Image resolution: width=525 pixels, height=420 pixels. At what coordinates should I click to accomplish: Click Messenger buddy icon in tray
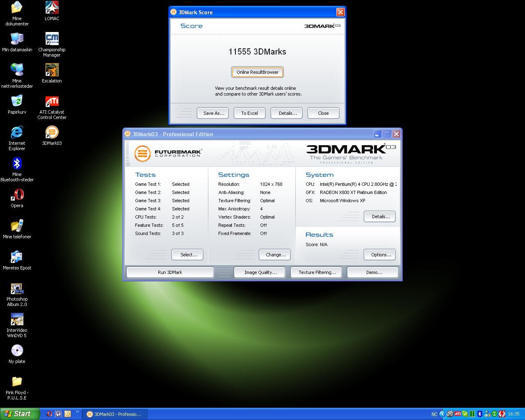(x=487, y=414)
